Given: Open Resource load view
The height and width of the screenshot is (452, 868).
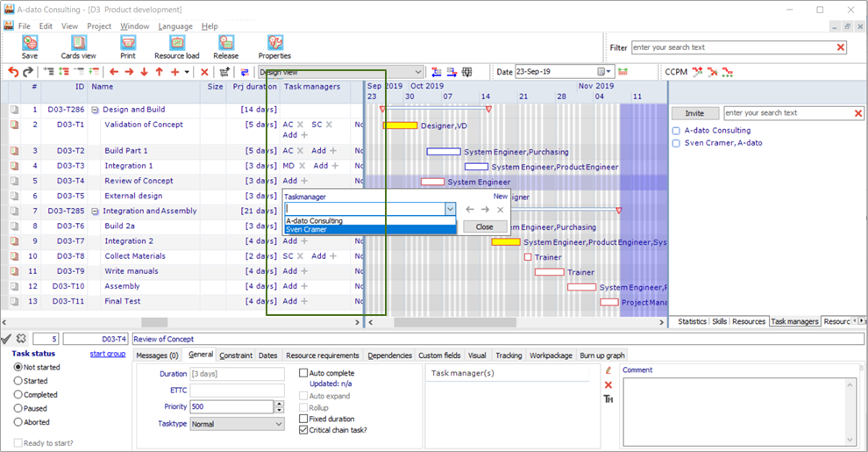Looking at the screenshot, I should pyautogui.click(x=177, y=43).
